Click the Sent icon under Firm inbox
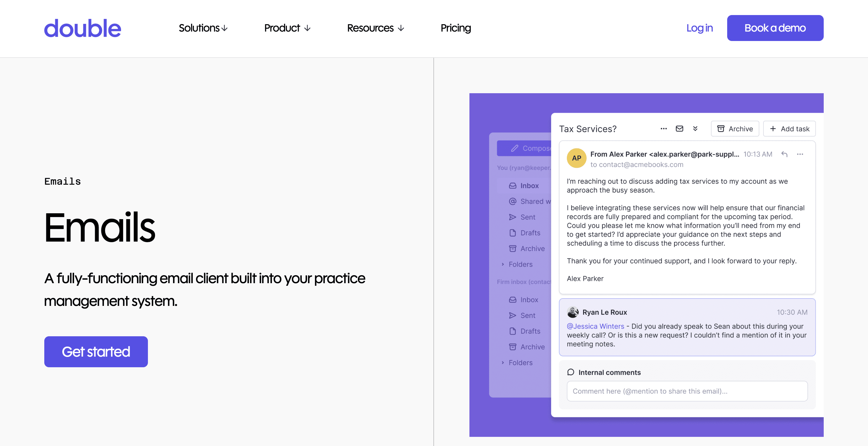 [x=513, y=315]
